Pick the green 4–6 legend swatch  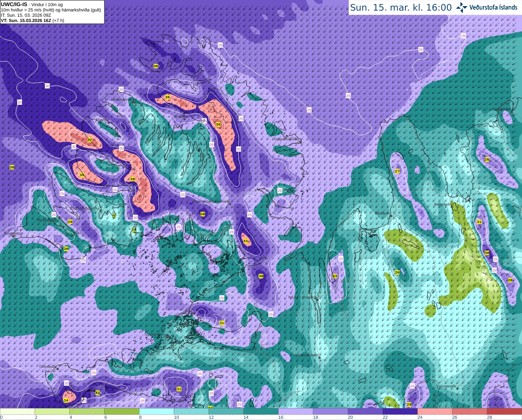[87, 411]
